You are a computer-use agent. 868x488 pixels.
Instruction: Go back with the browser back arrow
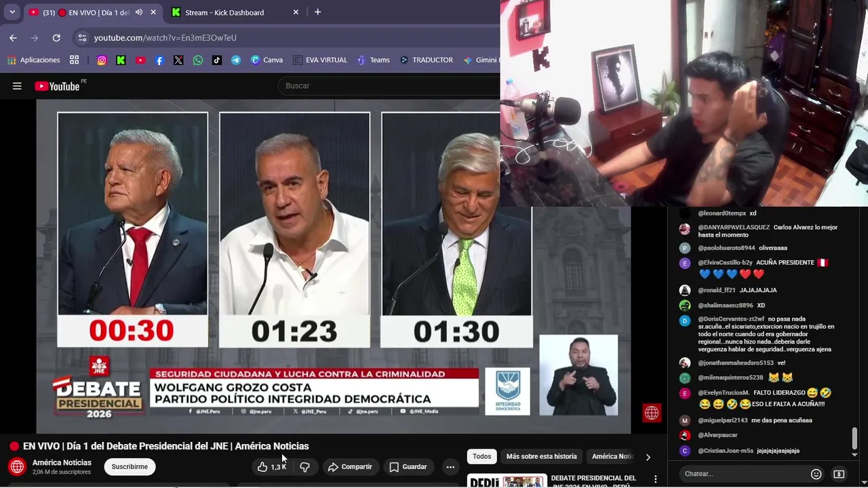click(13, 38)
